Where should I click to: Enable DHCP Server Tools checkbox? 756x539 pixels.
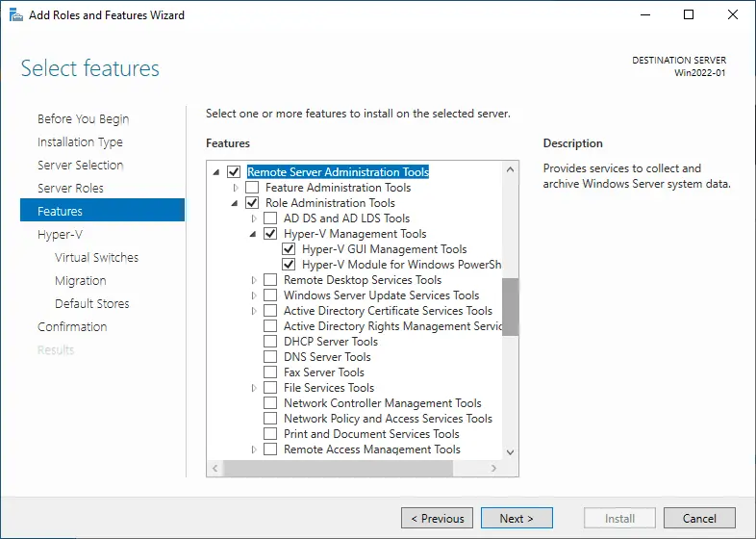[270, 342]
